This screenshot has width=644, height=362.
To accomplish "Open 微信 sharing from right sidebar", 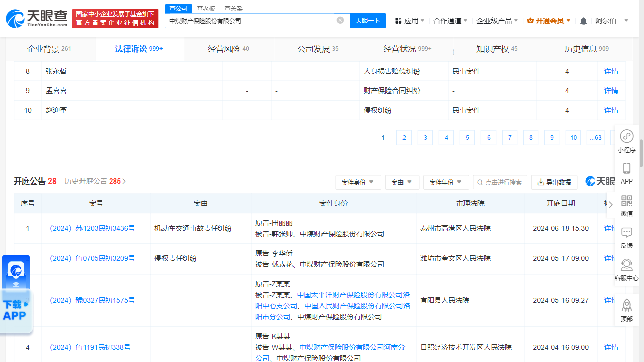I will (x=626, y=204).
